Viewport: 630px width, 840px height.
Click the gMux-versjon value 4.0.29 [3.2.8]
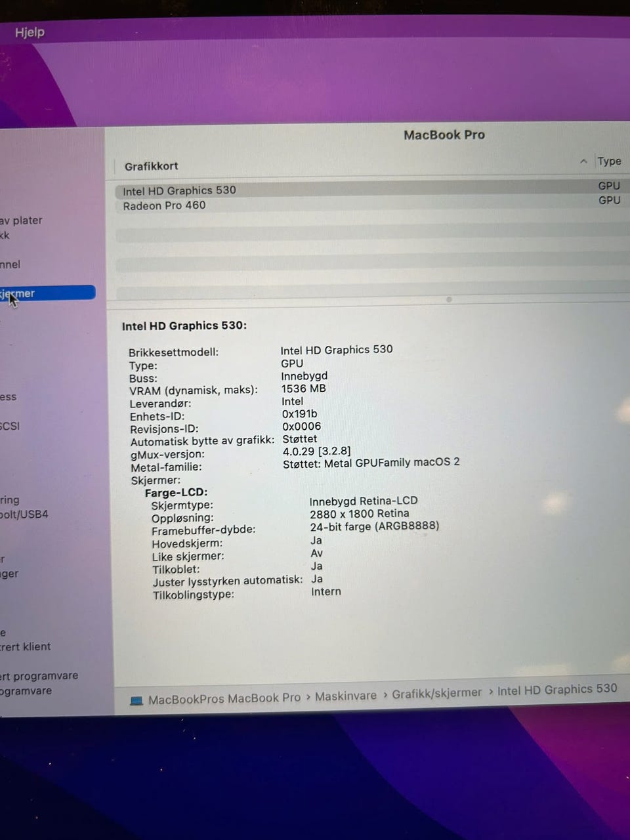pyautogui.click(x=316, y=451)
